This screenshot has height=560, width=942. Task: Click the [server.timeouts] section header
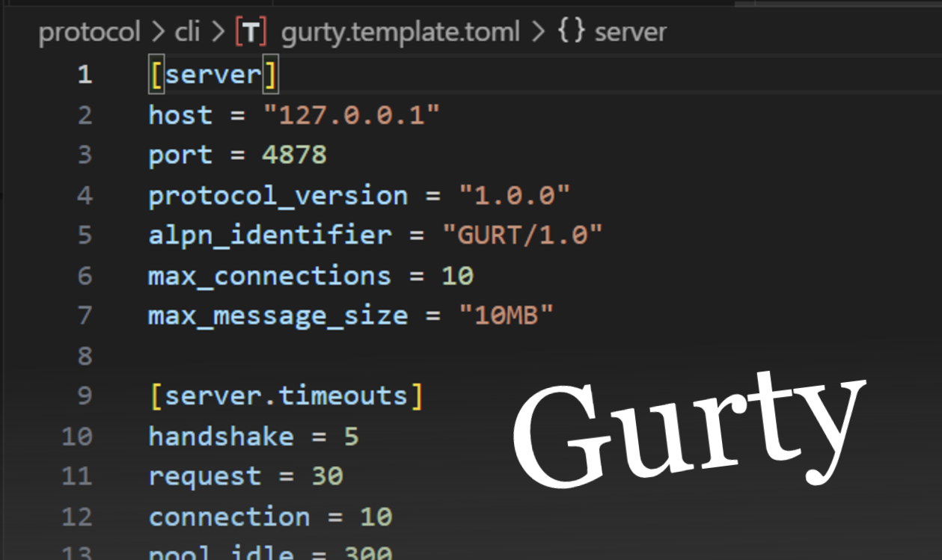287,396
